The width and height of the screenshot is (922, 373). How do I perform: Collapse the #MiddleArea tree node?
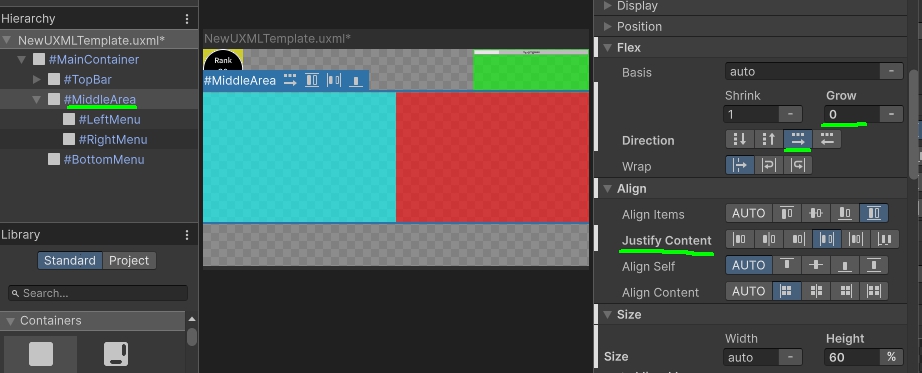(x=36, y=99)
